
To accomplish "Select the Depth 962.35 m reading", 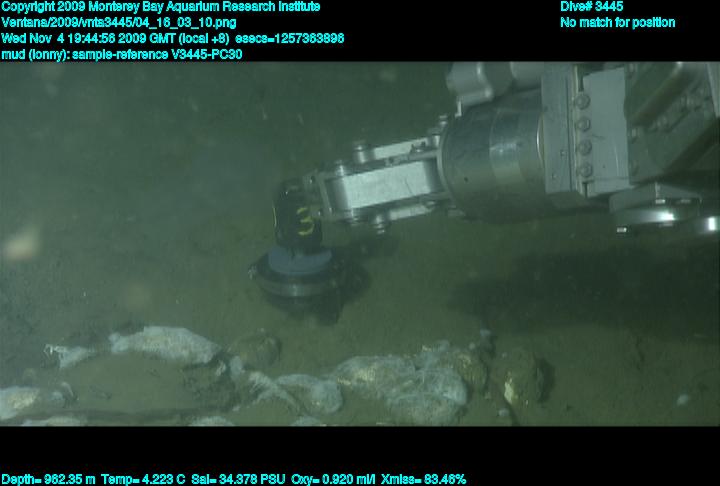I will [x=49, y=479].
